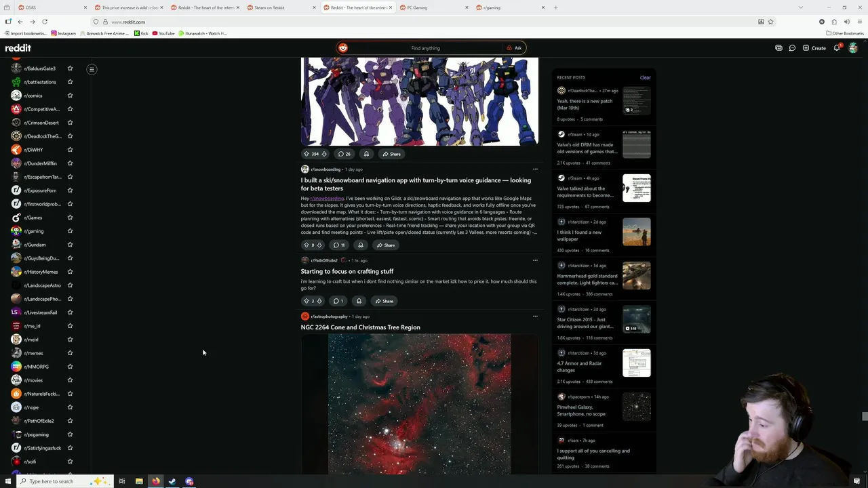Open 'Hammerhead gold standard complete' recent post
The image size is (868, 488).
[x=587, y=279]
